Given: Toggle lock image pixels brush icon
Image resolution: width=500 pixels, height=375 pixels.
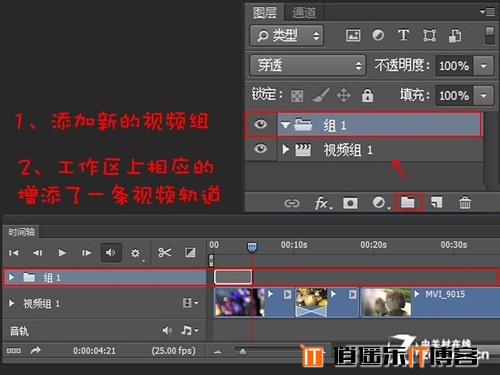Looking at the screenshot, I should coord(321,95).
